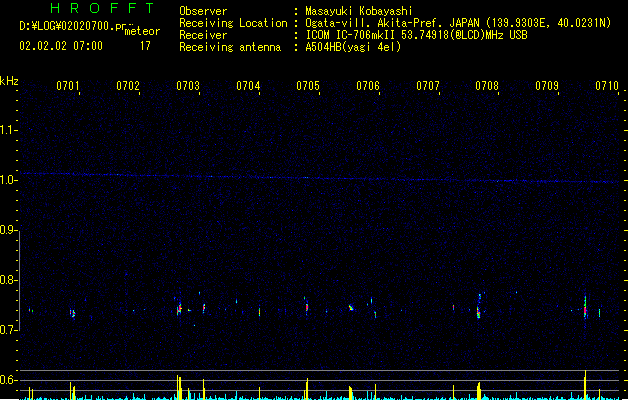Click the 0708 time marker

[487, 86]
